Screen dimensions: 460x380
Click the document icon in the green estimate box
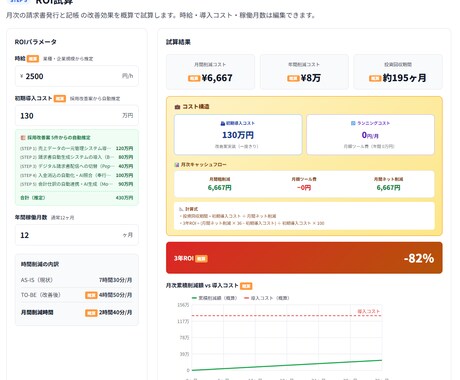tap(23, 137)
